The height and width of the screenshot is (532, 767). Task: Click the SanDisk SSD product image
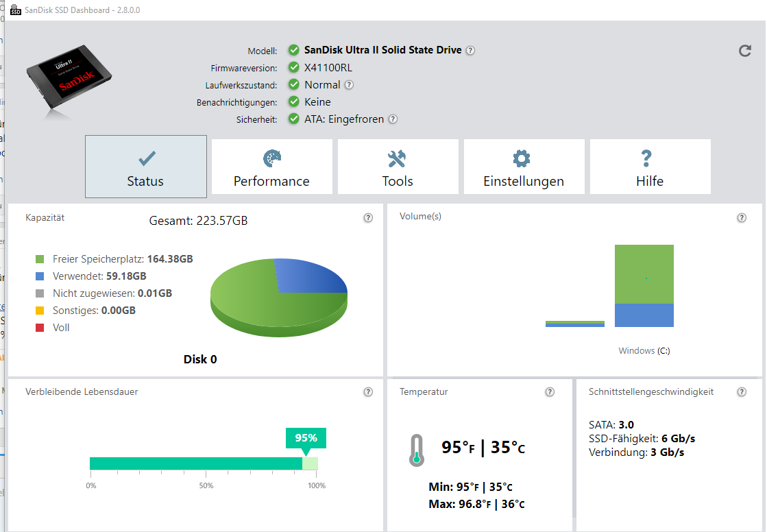(69, 78)
